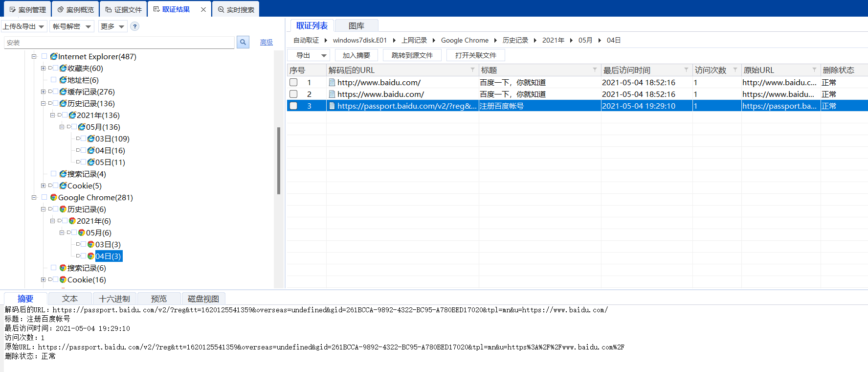Open the 上传&导出 dropdown

pyautogui.click(x=24, y=26)
